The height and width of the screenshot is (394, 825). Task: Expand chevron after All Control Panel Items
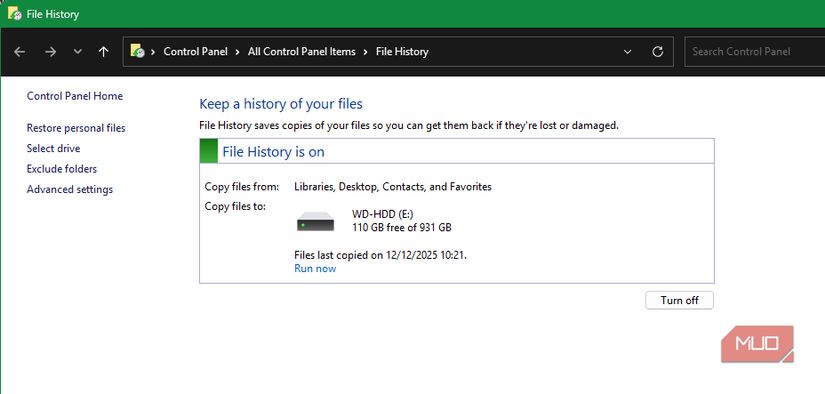point(366,52)
